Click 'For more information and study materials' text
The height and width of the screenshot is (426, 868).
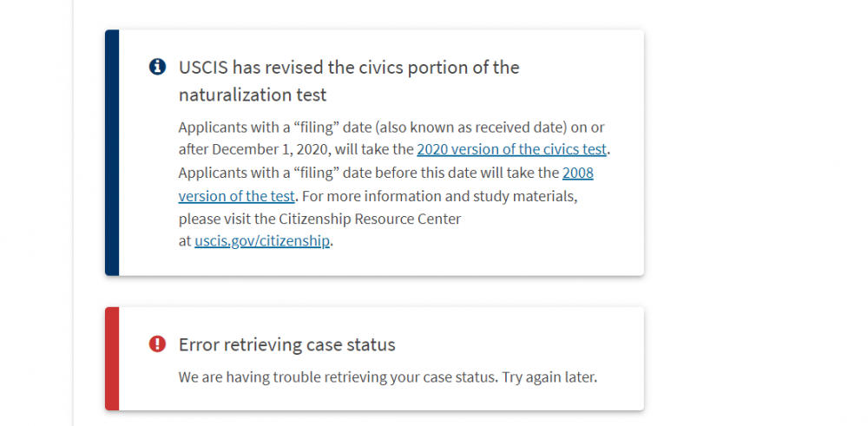(439, 196)
